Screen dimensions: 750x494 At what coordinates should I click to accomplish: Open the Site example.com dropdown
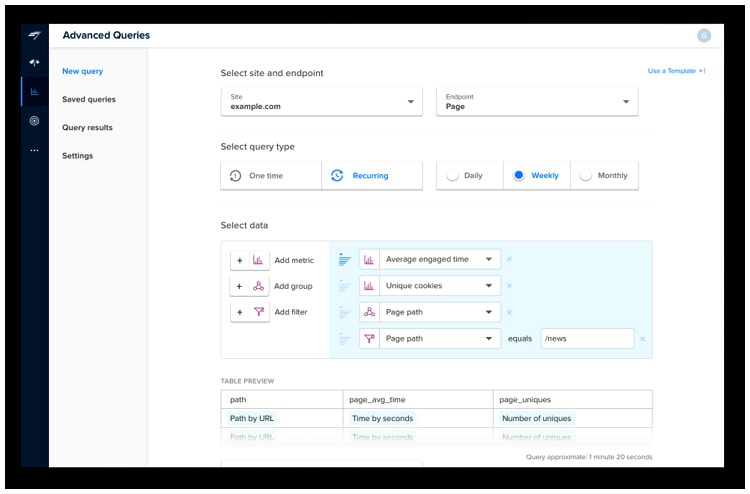tap(321, 101)
